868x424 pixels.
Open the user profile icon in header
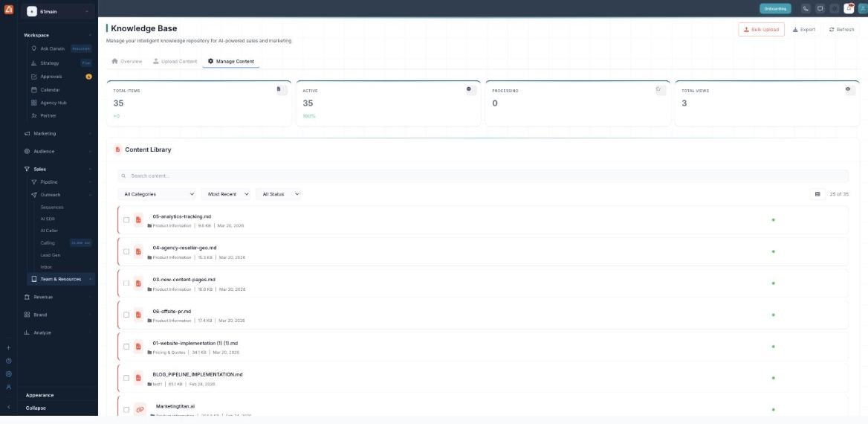click(x=863, y=9)
